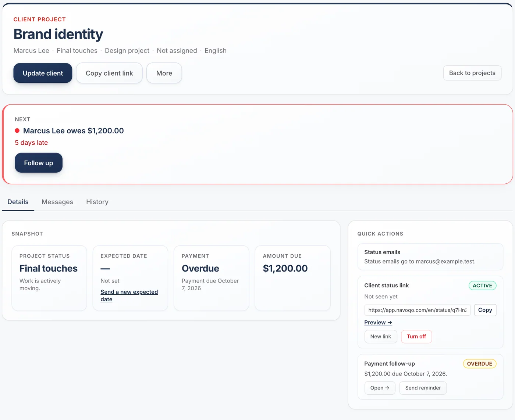This screenshot has width=515, height=420.
Task: Open the History tab
Action: pyautogui.click(x=97, y=202)
